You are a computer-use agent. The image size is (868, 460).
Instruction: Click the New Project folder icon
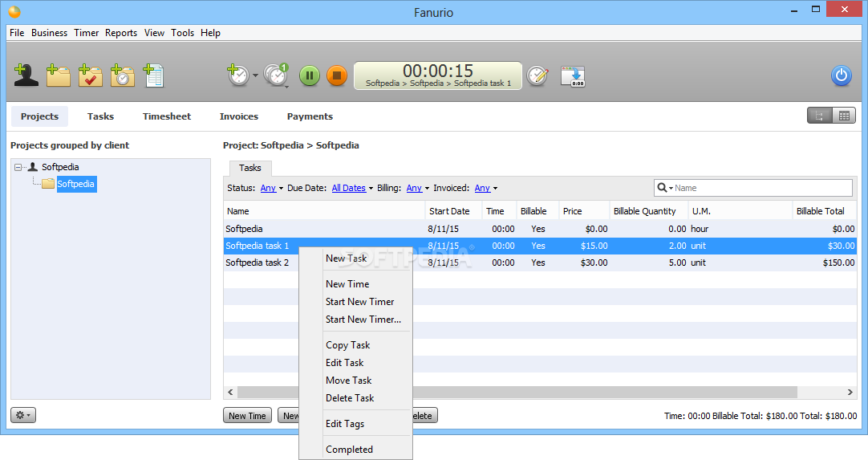[x=58, y=75]
